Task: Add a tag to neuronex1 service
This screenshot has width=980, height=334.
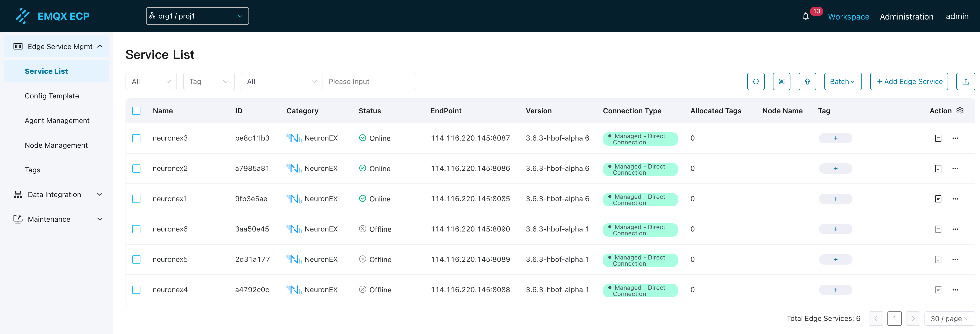Action: pos(835,199)
